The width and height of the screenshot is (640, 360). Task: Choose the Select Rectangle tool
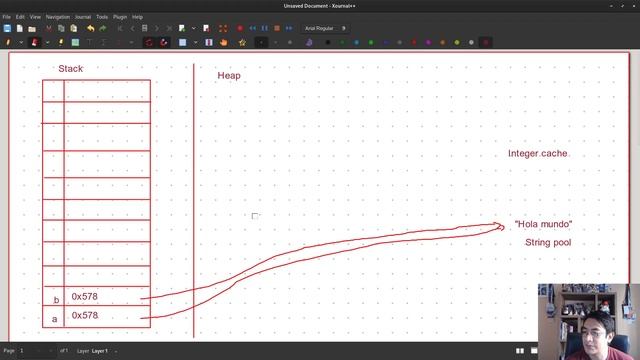coord(182,42)
